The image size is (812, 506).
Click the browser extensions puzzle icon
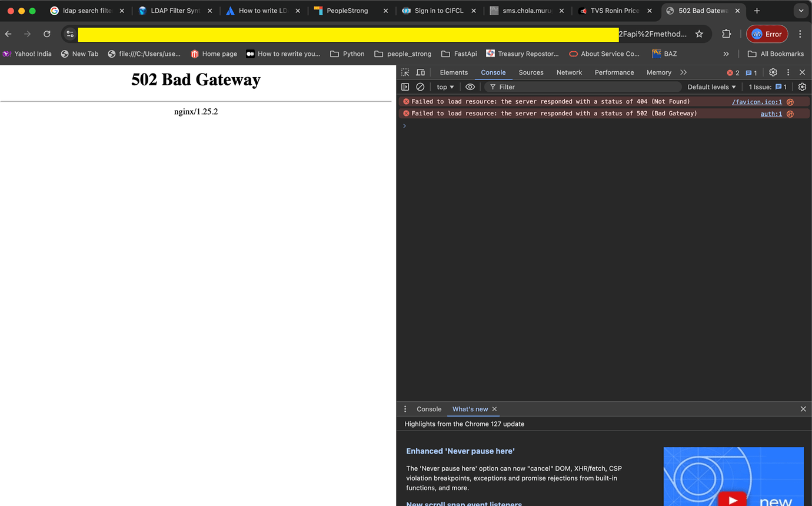(x=726, y=34)
